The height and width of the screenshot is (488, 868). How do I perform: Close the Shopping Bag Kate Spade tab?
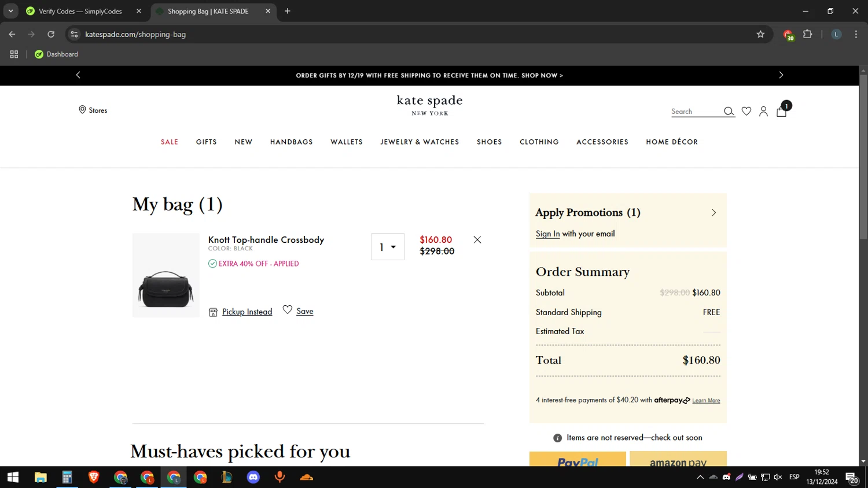pyautogui.click(x=268, y=11)
